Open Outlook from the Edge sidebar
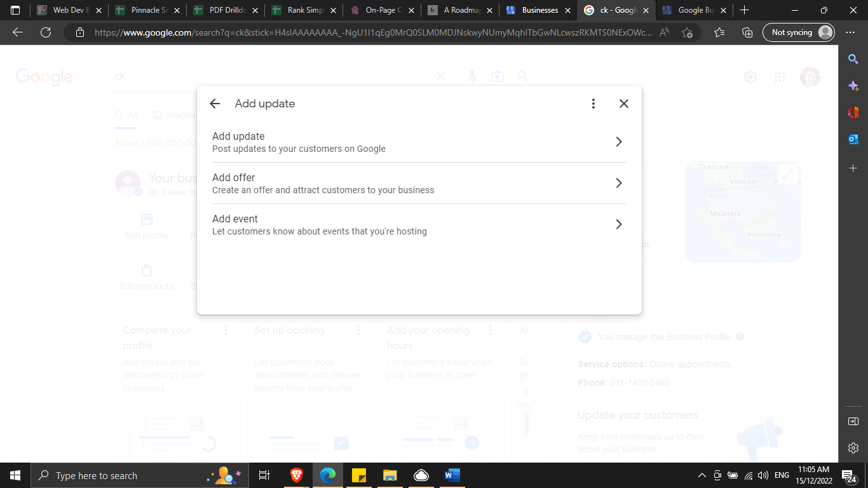 (853, 139)
